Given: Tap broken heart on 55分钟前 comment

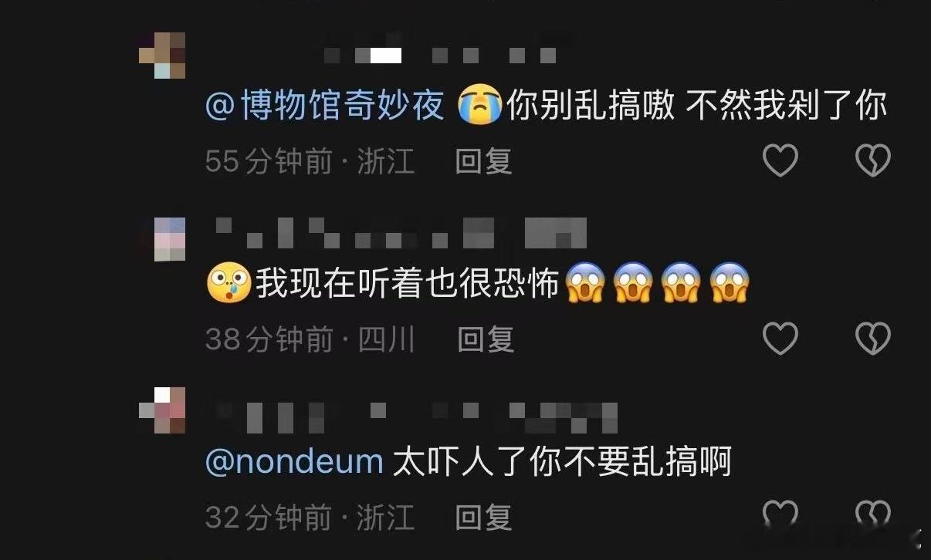Looking at the screenshot, I should click(873, 161).
